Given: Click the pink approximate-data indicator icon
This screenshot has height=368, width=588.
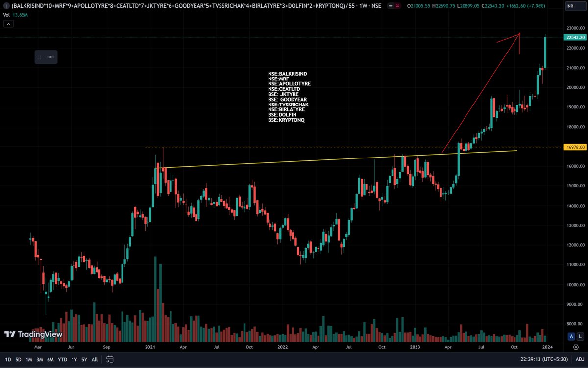Looking at the screenshot, I should pos(397,6).
